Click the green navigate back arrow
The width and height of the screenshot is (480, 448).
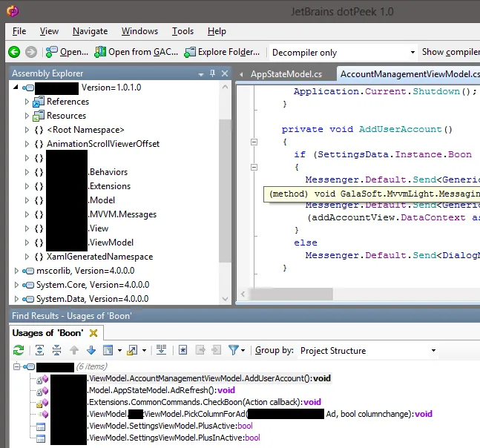14,52
